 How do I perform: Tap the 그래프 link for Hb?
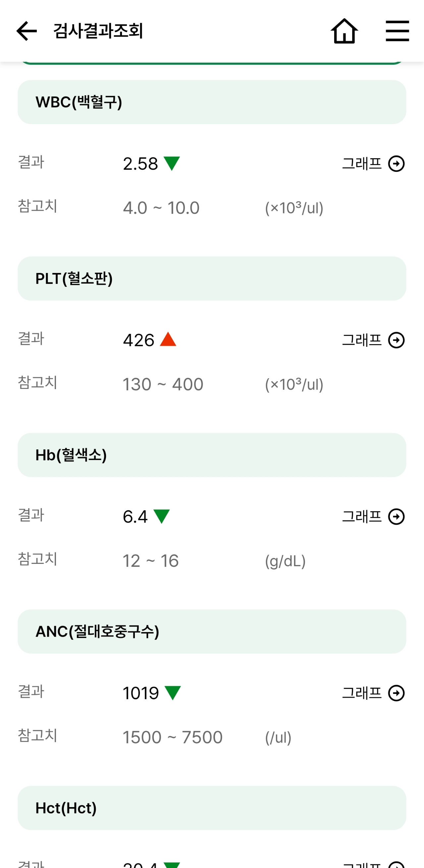pyautogui.click(x=362, y=517)
